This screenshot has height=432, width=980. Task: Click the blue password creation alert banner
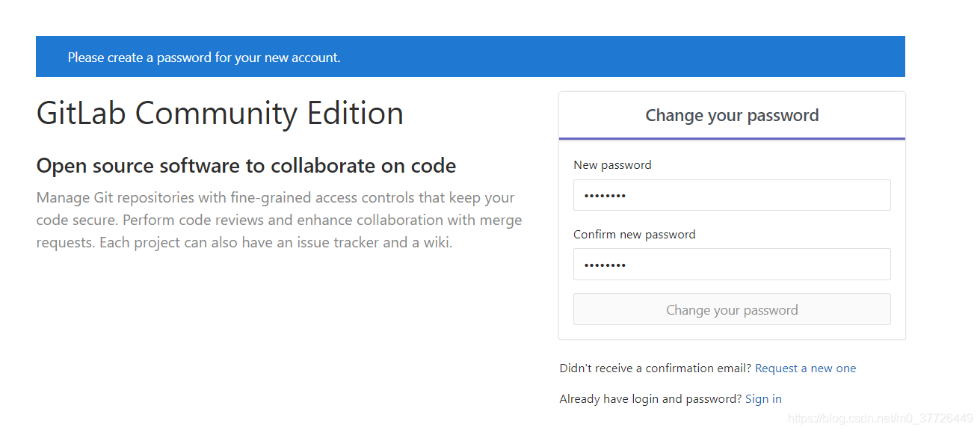[x=470, y=57]
